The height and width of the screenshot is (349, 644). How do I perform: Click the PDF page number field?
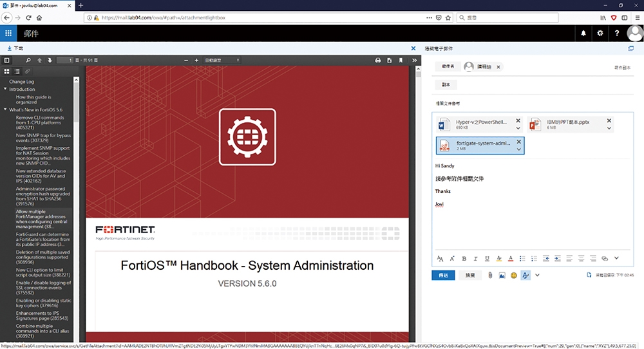65,61
